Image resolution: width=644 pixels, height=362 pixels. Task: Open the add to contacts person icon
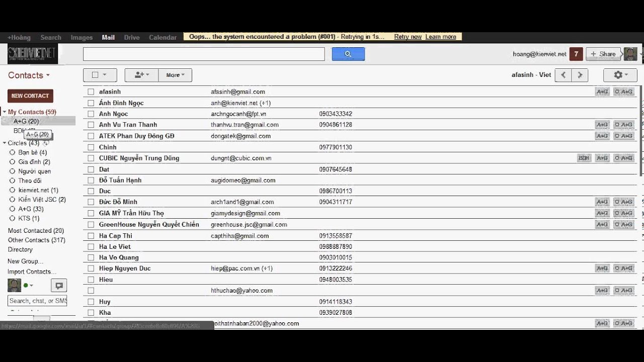coord(141,75)
